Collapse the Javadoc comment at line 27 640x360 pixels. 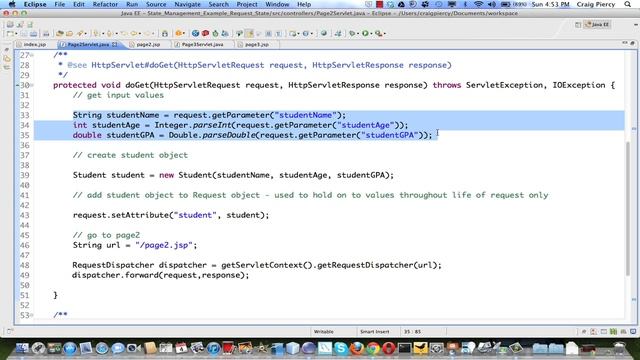(x=32, y=55)
